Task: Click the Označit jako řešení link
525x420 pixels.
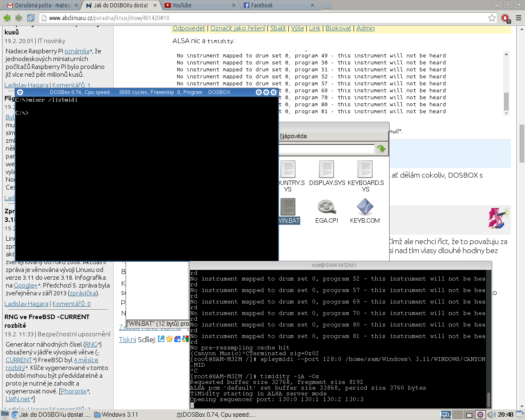Action: [x=238, y=28]
